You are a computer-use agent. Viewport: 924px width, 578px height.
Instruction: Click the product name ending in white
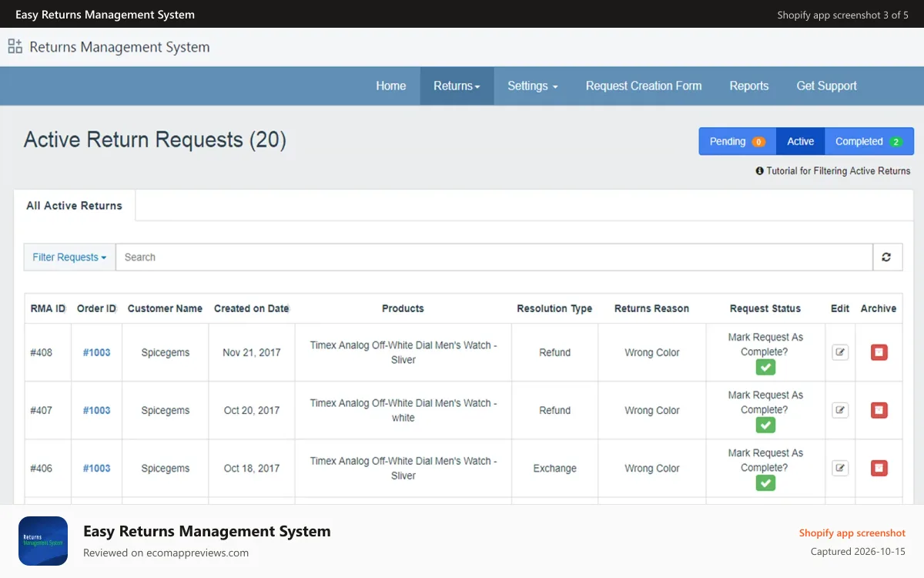pos(403,410)
